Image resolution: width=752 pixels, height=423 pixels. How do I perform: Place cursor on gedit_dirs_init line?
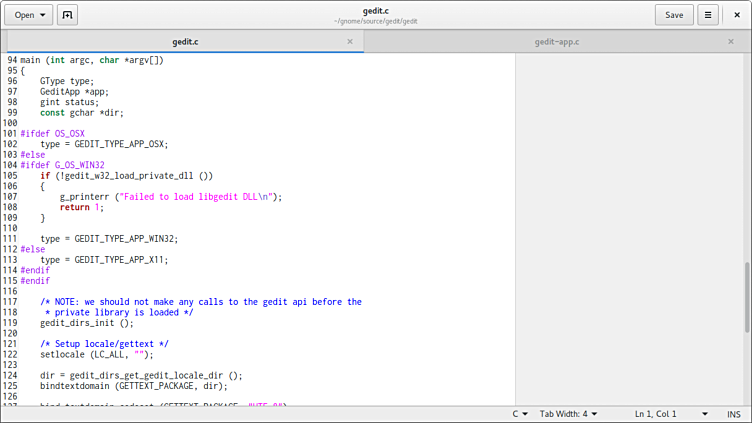(86, 323)
